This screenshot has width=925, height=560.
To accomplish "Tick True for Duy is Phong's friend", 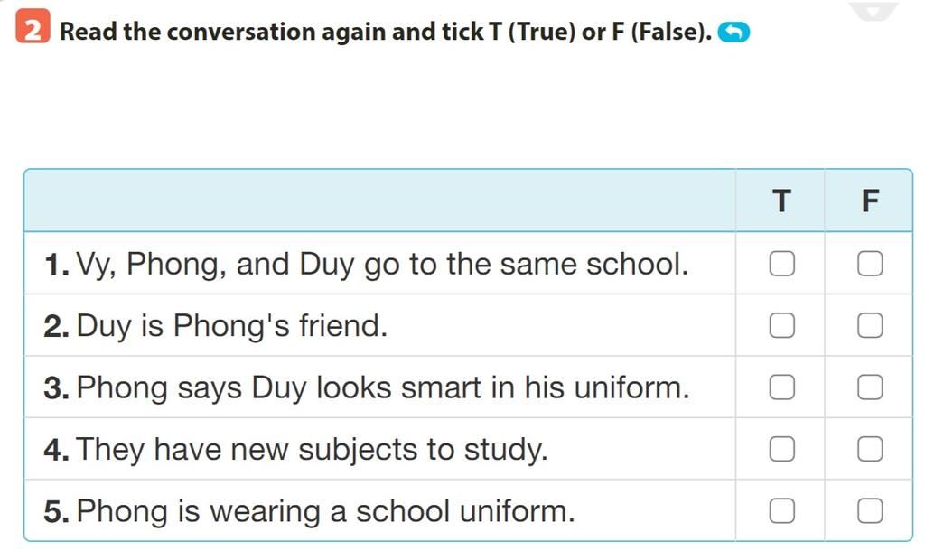I will (781, 326).
